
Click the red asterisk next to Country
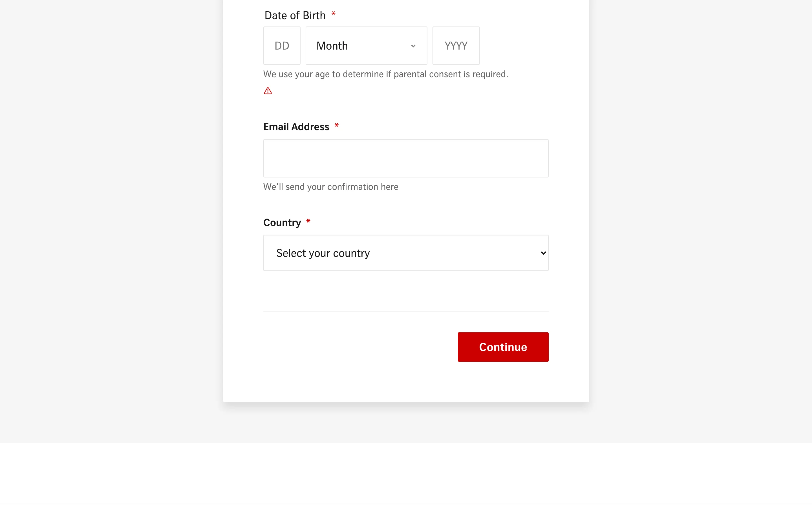click(308, 221)
